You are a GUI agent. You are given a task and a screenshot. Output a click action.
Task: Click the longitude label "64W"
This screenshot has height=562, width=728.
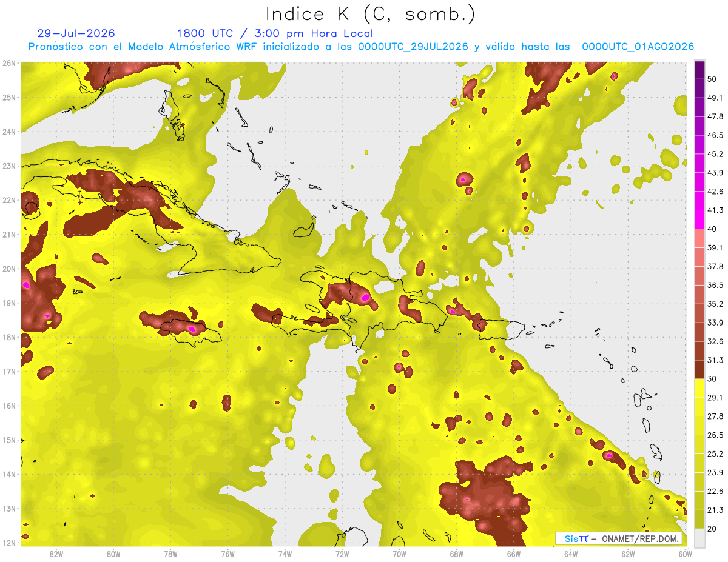pyautogui.click(x=571, y=554)
